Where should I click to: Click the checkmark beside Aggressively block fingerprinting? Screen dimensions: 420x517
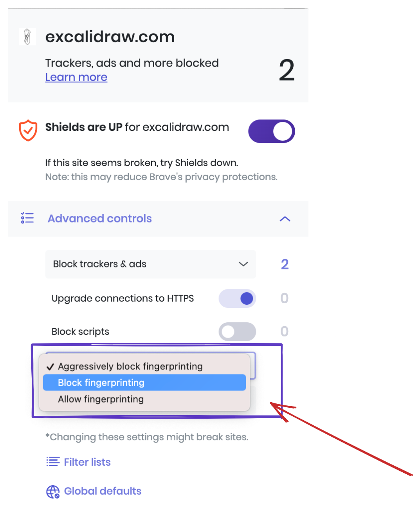(x=50, y=366)
